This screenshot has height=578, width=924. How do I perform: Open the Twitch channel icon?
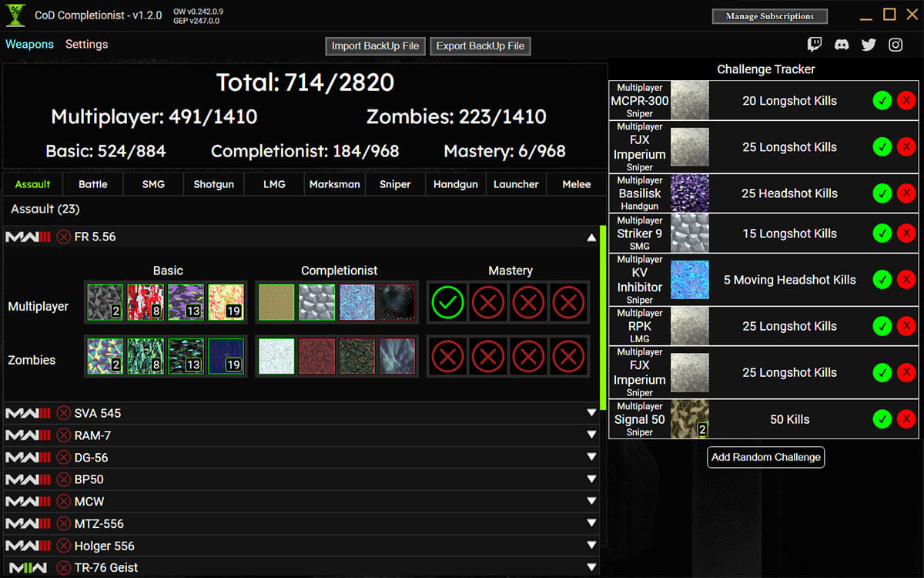[x=815, y=45]
